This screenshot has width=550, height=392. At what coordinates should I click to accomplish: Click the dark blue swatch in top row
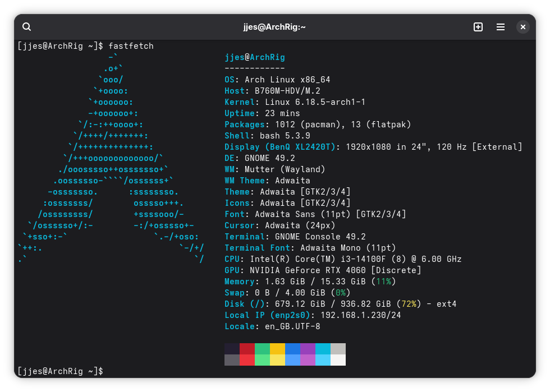click(292, 349)
